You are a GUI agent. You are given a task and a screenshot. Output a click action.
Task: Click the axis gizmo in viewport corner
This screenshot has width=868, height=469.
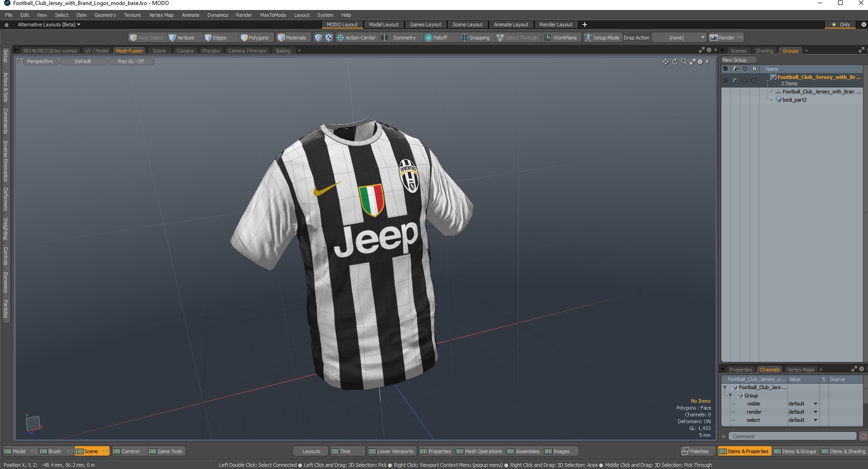[x=33, y=424]
